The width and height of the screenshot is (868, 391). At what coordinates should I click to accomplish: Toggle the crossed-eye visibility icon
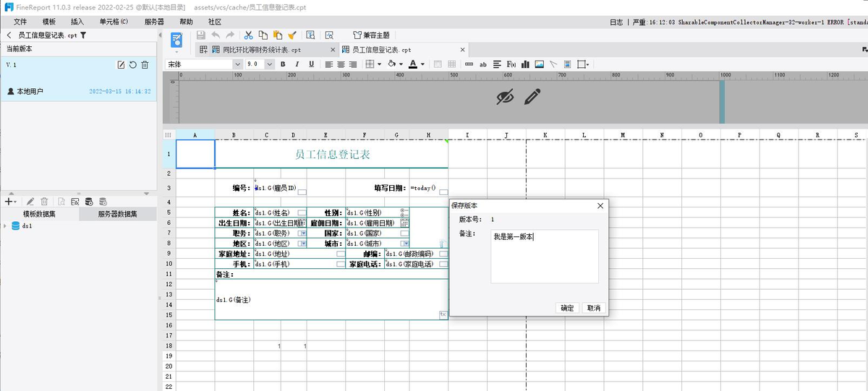click(x=505, y=97)
